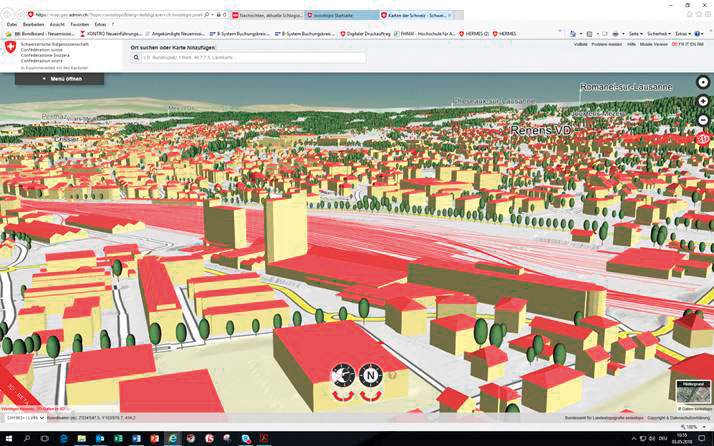Click the Menü öffnen button
This screenshot has height=446, width=714.
coord(60,79)
